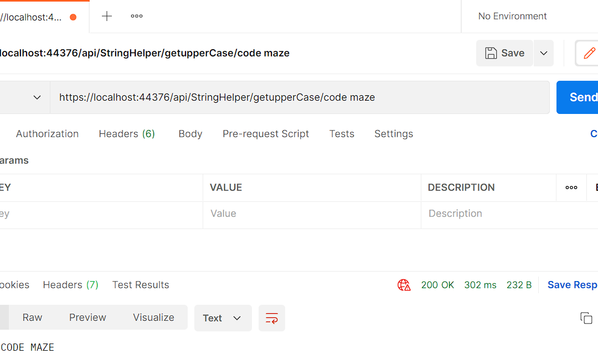Toggle the wrap lines icon
This screenshot has width=598, height=364.
[271, 318]
